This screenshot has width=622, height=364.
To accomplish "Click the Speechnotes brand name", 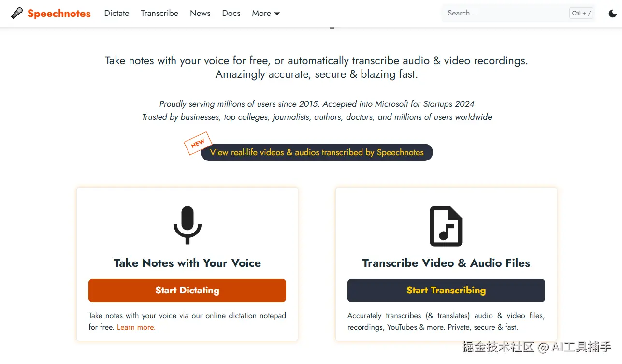I will [x=59, y=14].
